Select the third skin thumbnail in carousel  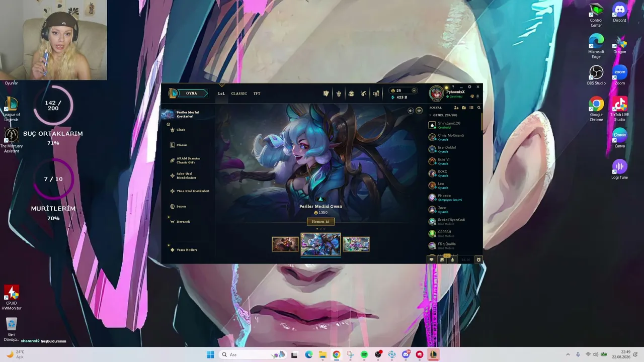click(356, 244)
